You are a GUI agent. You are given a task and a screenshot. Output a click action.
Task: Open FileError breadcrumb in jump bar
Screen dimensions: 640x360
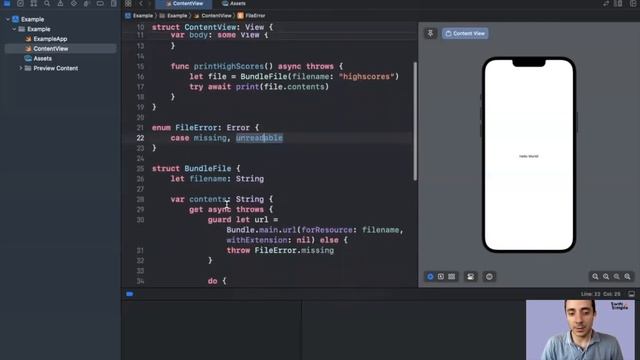251,16
